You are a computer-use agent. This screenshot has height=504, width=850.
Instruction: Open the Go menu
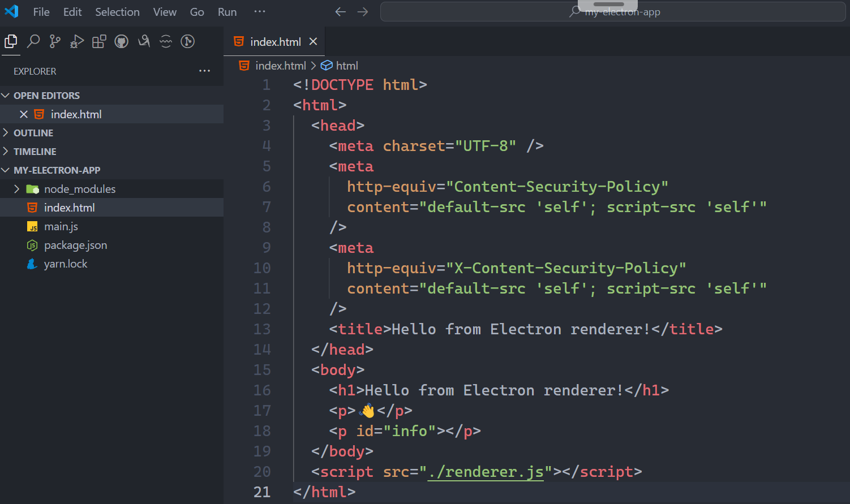(197, 12)
